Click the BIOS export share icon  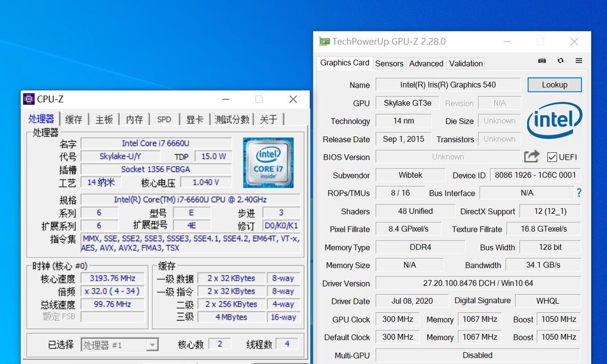coord(532,156)
